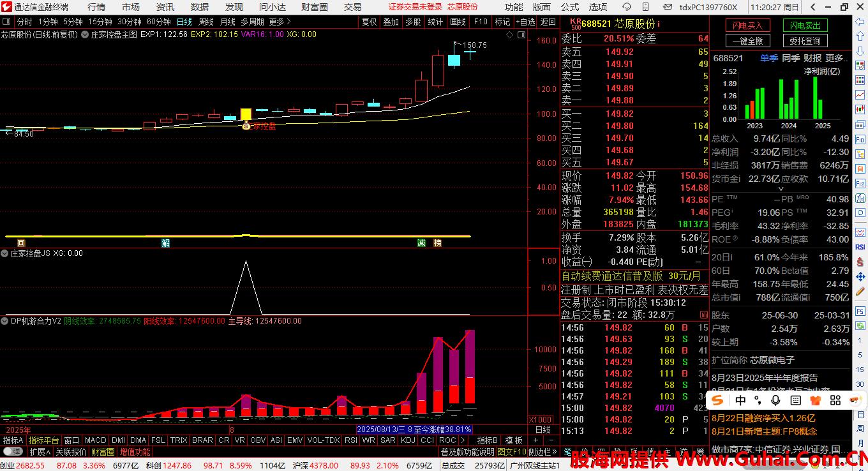
Task: Click the up-arrow previous stock icon
Action: (860, 36)
